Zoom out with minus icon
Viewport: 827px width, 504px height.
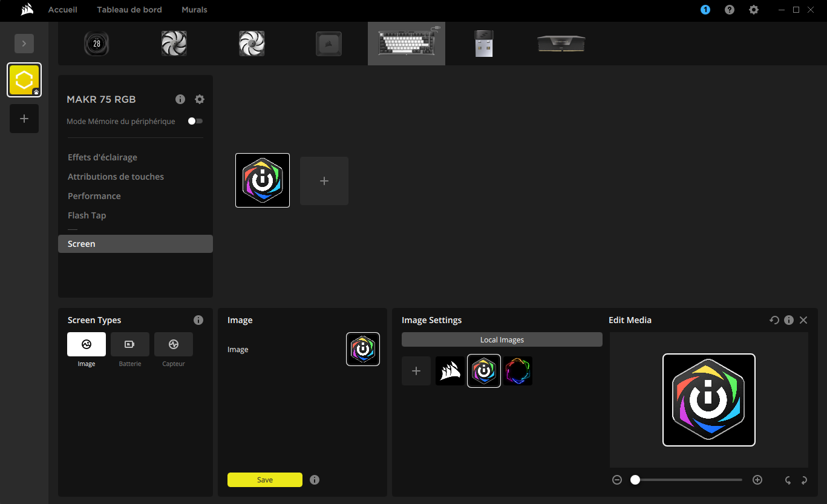pos(617,480)
